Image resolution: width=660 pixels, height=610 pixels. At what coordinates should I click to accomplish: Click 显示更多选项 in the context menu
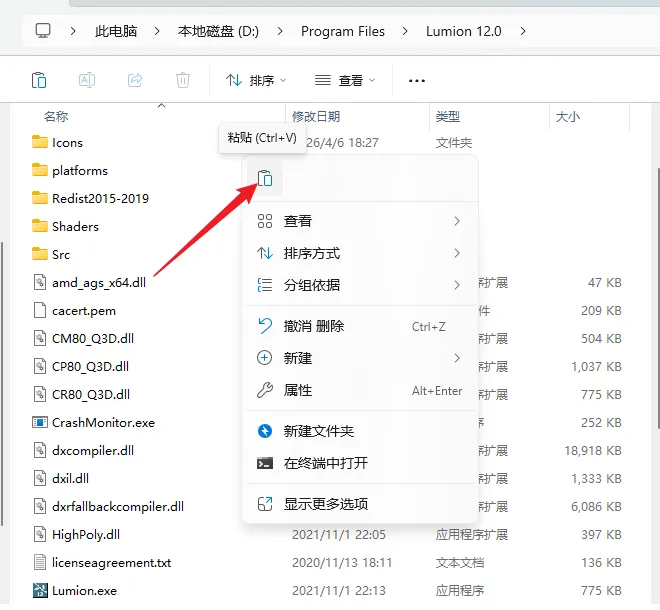(x=360, y=503)
